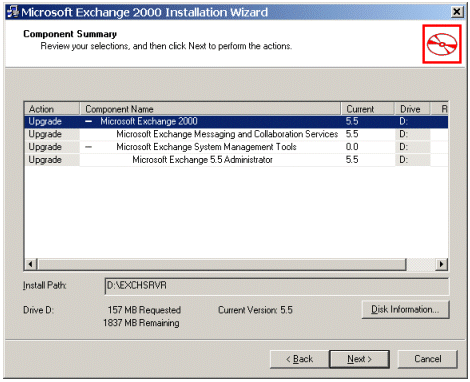Click the Drive D: label
The image size is (470, 382).
click(38, 310)
